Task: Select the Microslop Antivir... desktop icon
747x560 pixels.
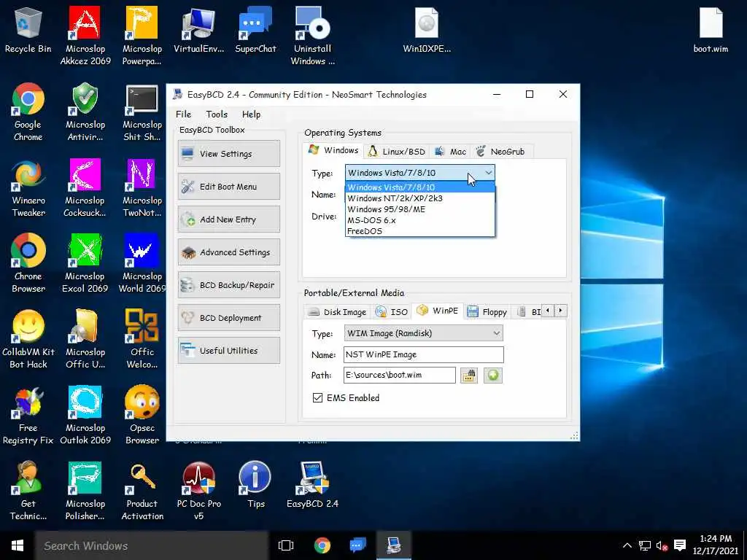Action: coord(85,112)
